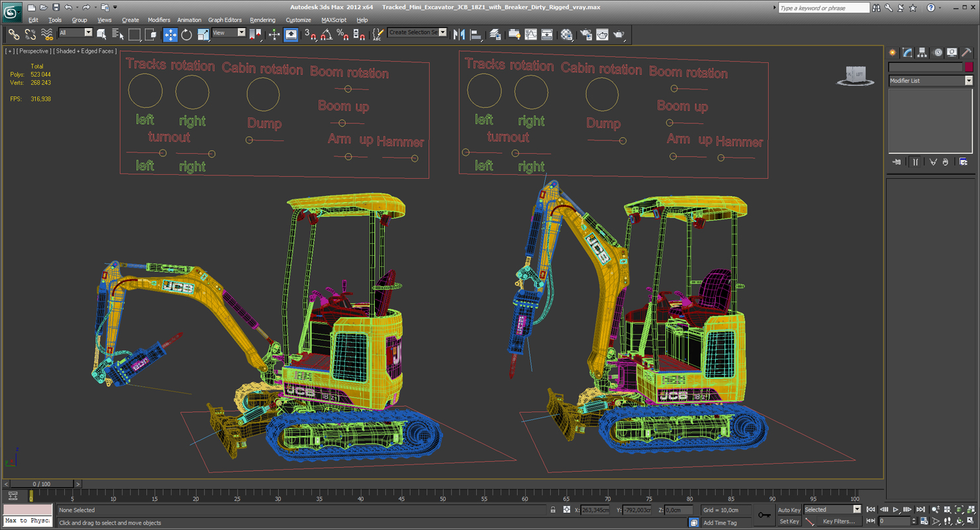Click the Play Animation button
This screenshot has width=980, height=530.
coord(896,509)
